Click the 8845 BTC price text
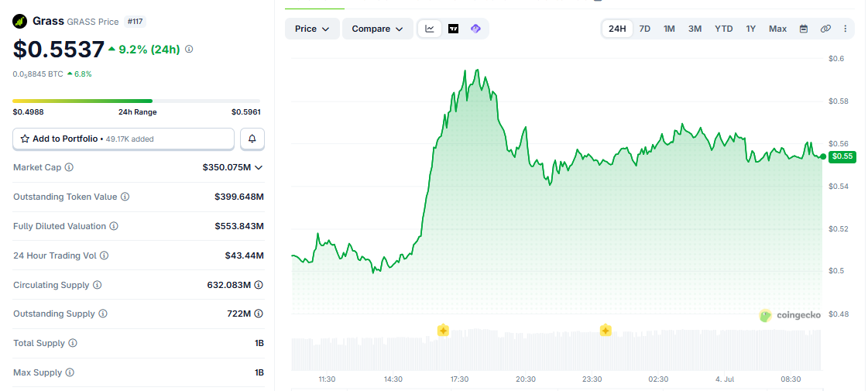The width and height of the screenshot is (868, 391). pyautogui.click(x=38, y=74)
